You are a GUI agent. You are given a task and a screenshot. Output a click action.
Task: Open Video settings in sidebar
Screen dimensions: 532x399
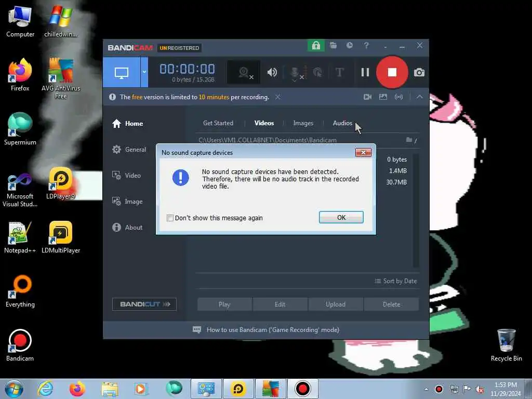click(x=126, y=176)
